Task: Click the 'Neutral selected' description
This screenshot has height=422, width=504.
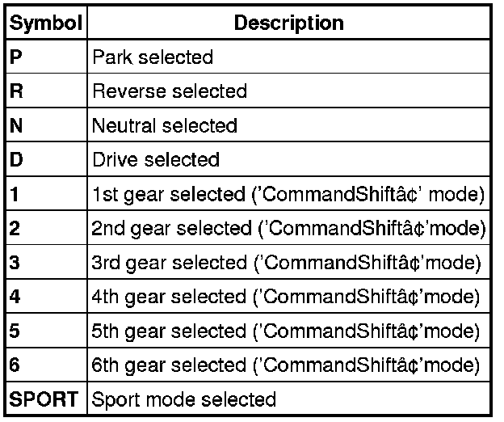Action: pos(165,125)
